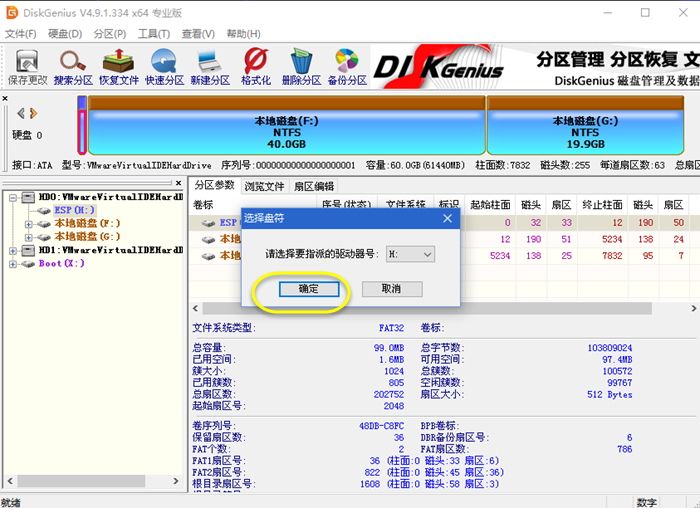Expand the Boot (X:) tree node
The image size is (700, 508).
click(x=13, y=264)
